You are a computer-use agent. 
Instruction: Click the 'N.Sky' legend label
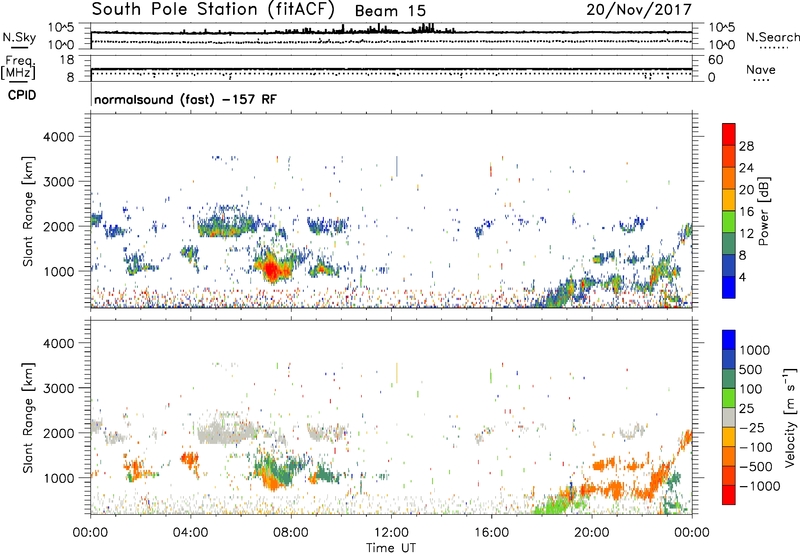point(19,37)
